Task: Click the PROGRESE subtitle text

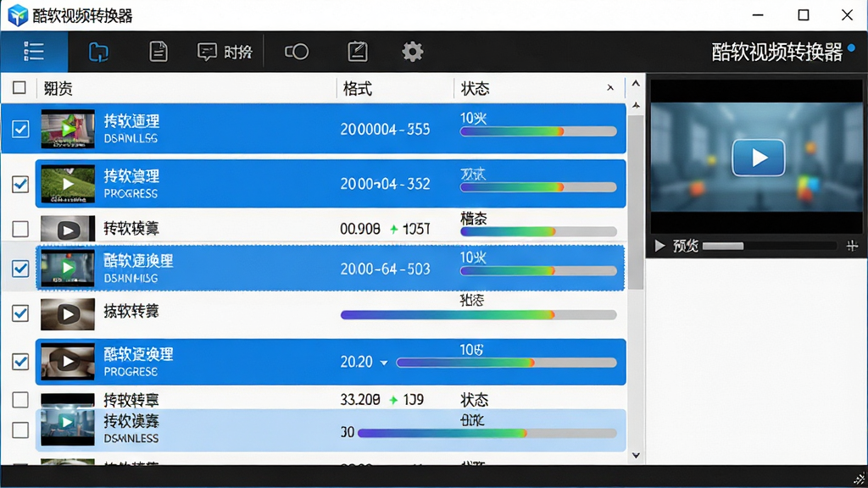Action: (x=131, y=372)
